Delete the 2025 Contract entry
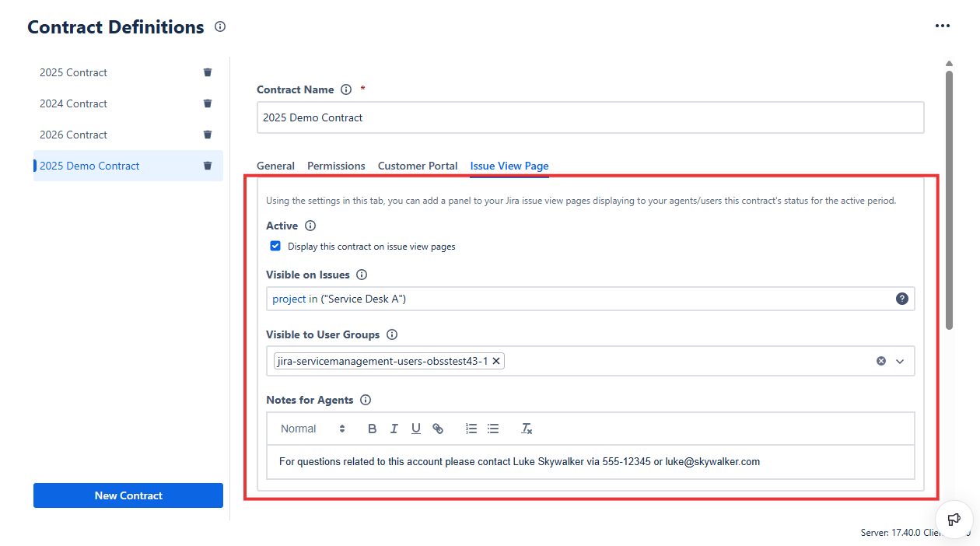The width and height of the screenshot is (980, 546). [208, 72]
